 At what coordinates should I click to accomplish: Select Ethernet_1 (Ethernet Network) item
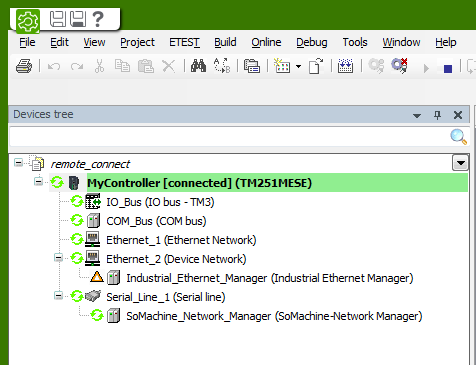(x=181, y=240)
